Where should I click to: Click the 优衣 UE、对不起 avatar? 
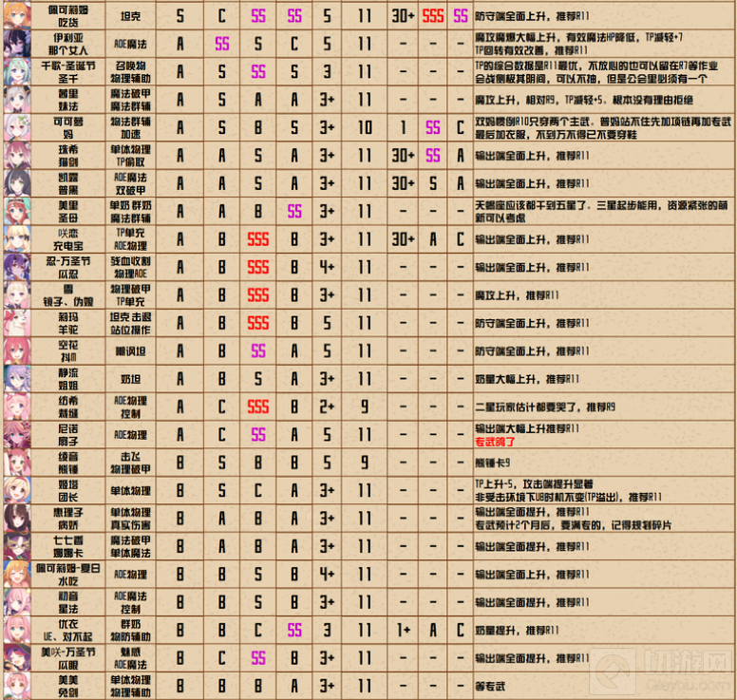(x=17, y=631)
